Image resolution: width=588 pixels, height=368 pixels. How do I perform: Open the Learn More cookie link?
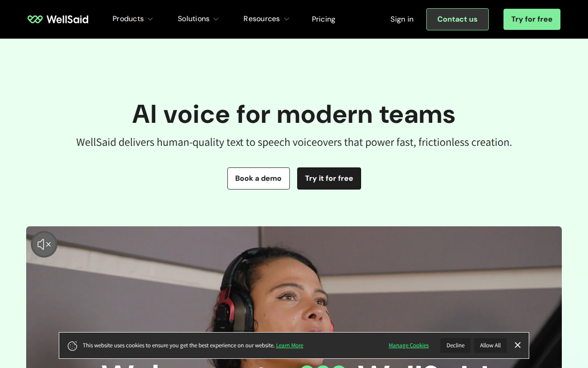(x=289, y=346)
